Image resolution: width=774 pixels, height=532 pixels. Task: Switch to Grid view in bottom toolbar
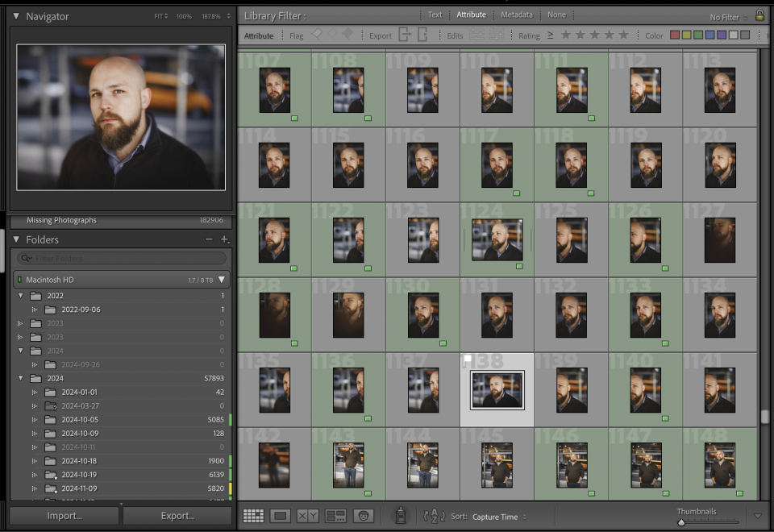[x=252, y=516]
